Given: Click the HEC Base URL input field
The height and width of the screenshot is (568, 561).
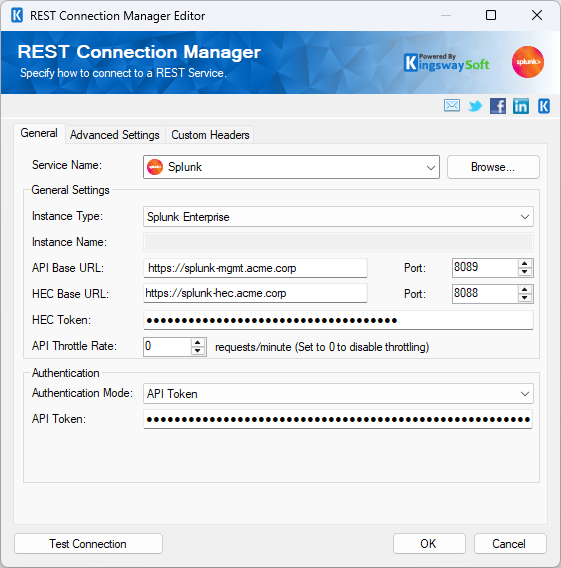Looking at the screenshot, I should [x=255, y=293].
